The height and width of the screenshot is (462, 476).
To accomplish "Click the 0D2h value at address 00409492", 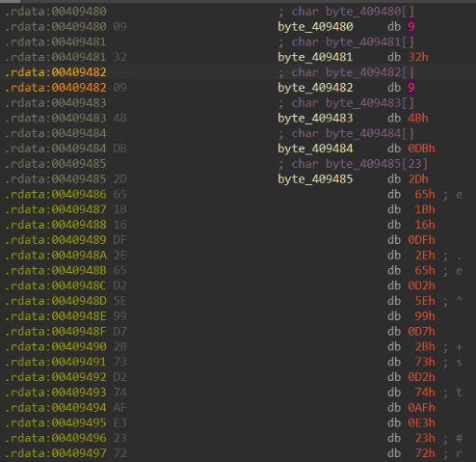I will click(x=421, y=377).
